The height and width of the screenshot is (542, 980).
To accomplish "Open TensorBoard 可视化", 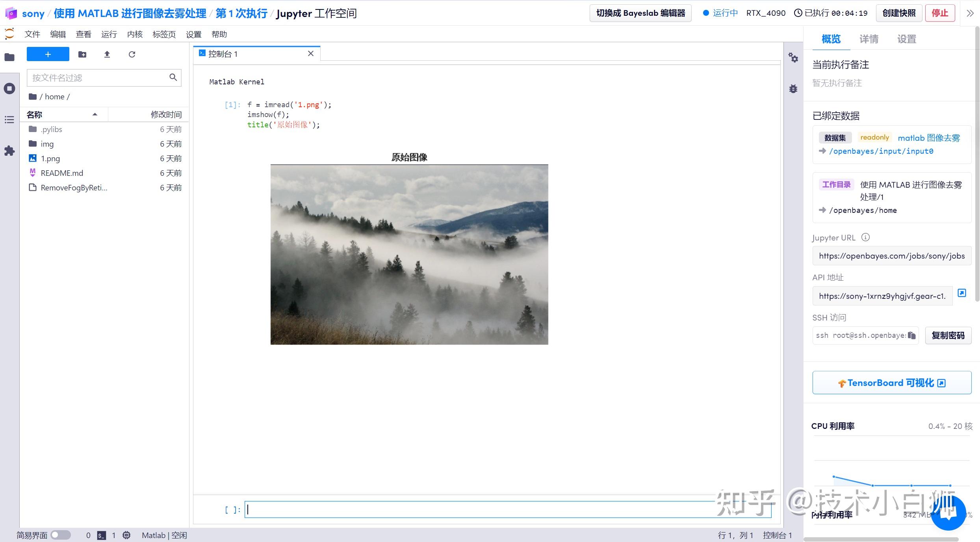I will tap(892, 383).
